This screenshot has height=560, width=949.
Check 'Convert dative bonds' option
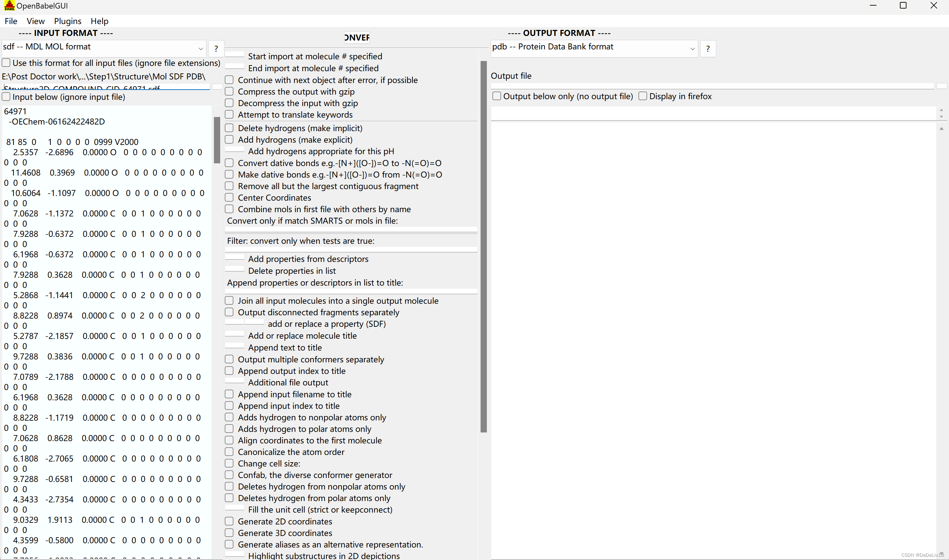[229, 163]
